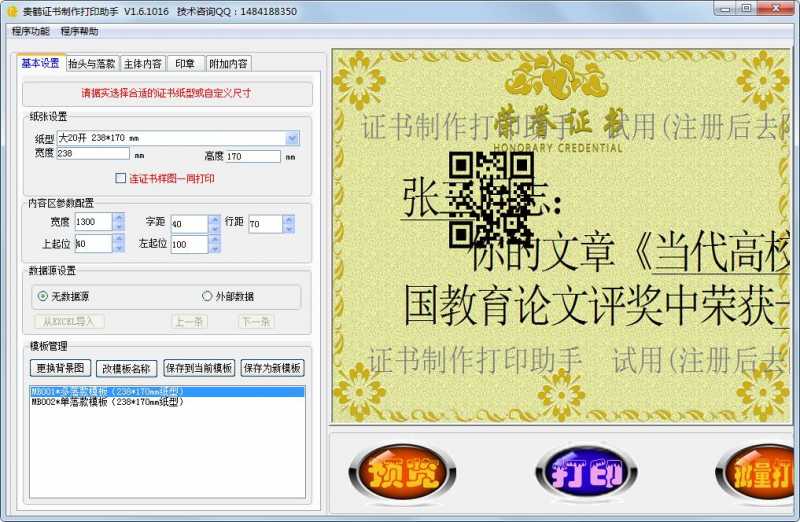Click the blue 打印 print button
The width and height of the screenshot is (800, 522).
click(x=586, y=472)
